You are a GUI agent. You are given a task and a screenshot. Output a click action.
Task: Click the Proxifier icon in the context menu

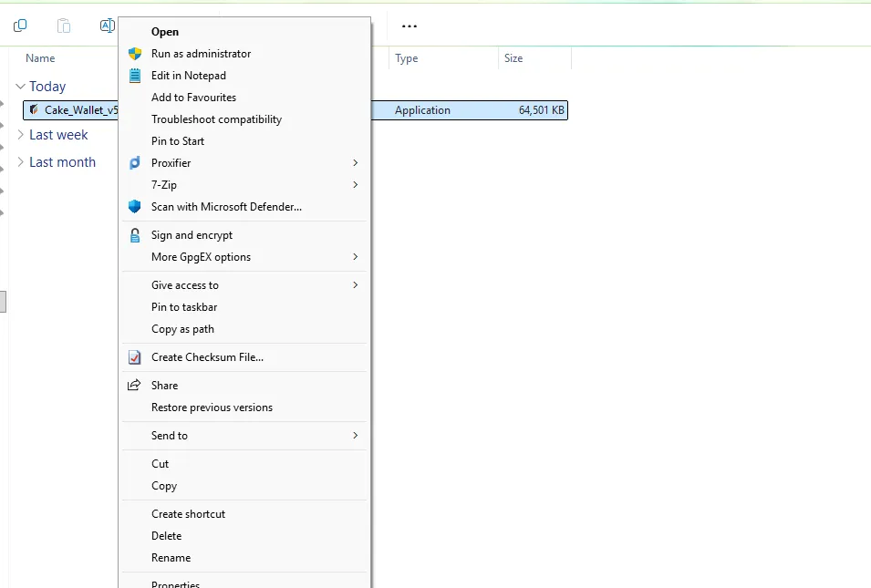[135, 162]
